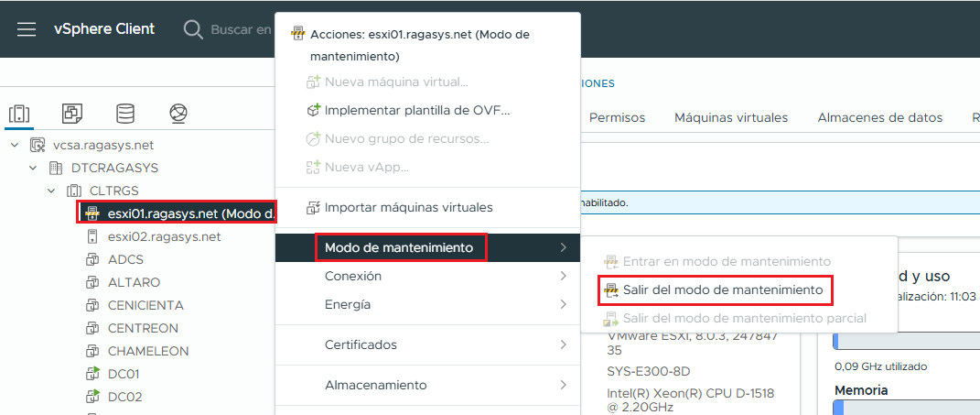Click the esxi01 host maintenance icon in the tree
Image resolution: width=980 pixels, height=415 pixels.
click(x=92, y=213)
